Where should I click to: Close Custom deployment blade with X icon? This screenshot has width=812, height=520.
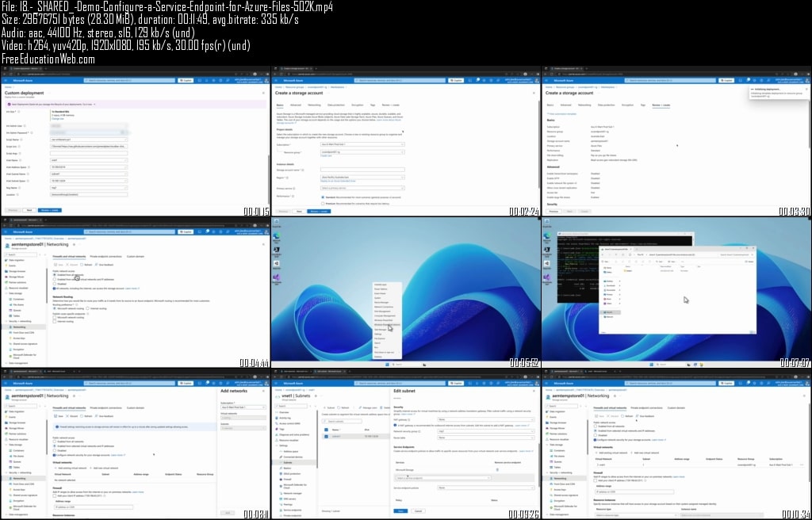[263, 94]
